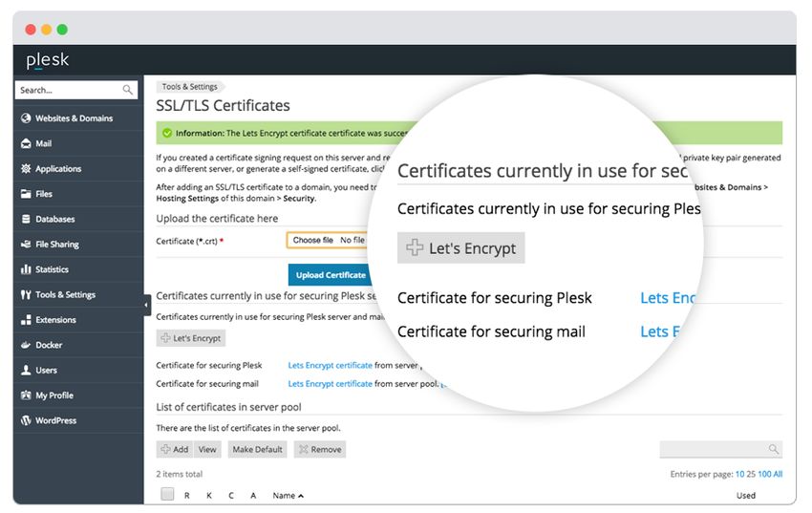
Task: Click the Tools & Settings wrench icon
Action: coord(26,294)
